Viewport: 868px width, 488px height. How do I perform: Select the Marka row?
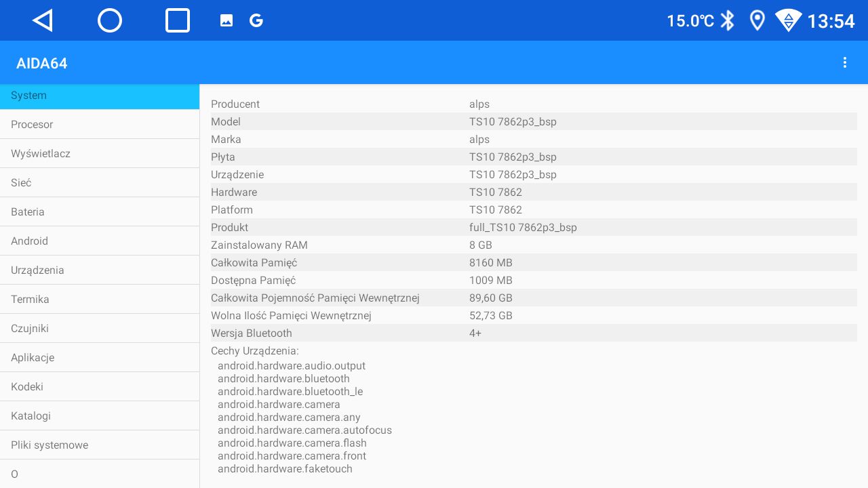534,139
